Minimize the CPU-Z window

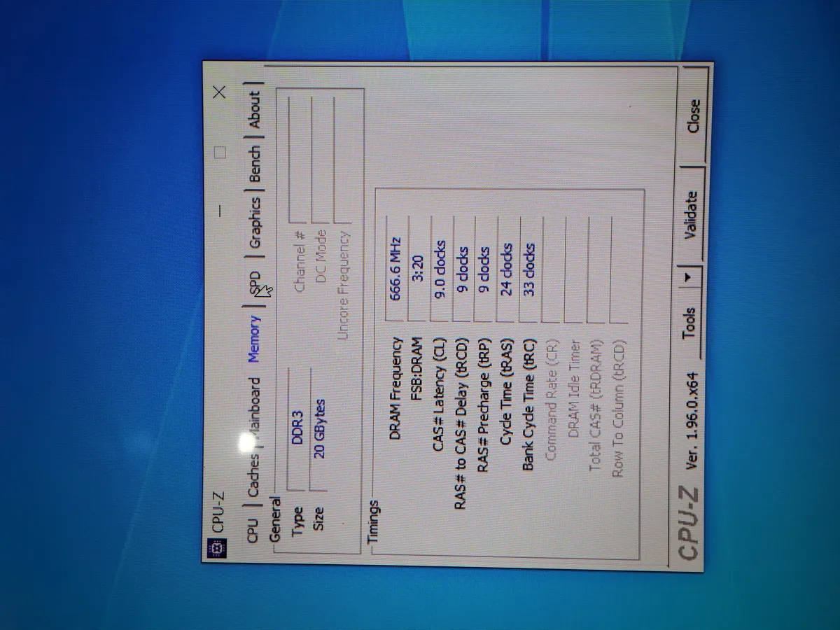[x=219, y=209]
